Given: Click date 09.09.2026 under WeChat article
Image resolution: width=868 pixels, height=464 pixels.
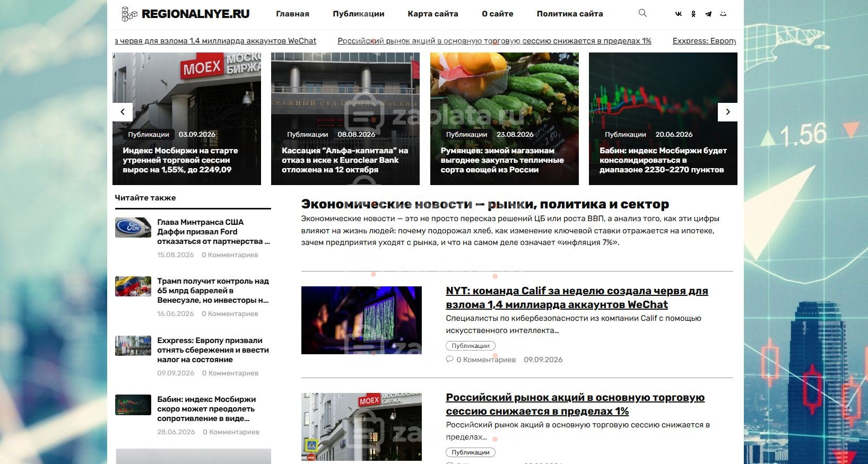Looking at the screenshot, I should point(543,360).
